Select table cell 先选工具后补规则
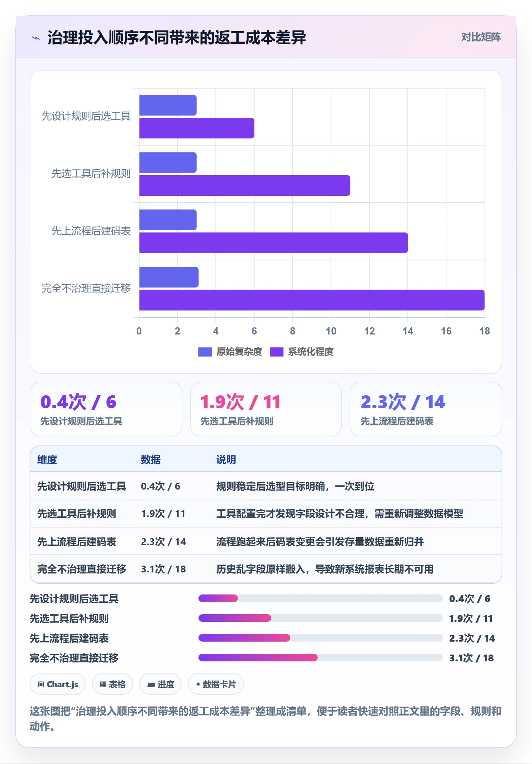Screen dimensions: 532x764 click(x=77, y=514)
